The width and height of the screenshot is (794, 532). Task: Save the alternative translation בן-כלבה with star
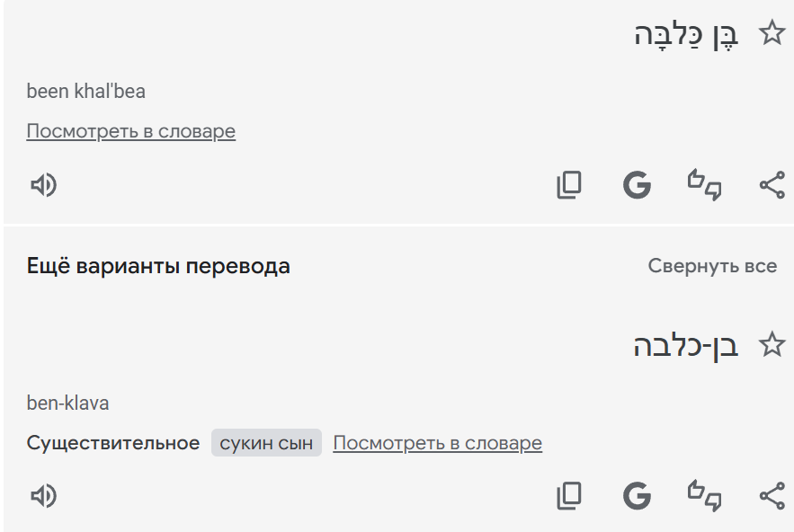coord(772,345)
